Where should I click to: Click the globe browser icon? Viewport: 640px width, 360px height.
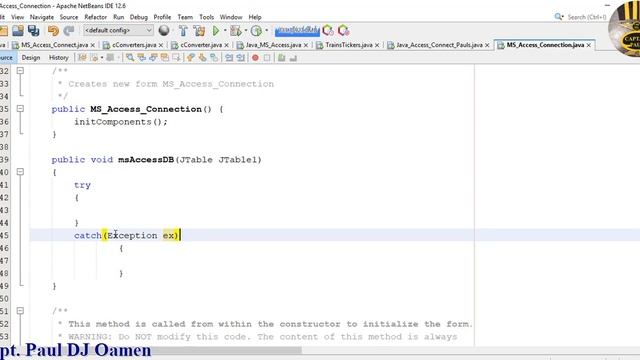pos(164,31)
